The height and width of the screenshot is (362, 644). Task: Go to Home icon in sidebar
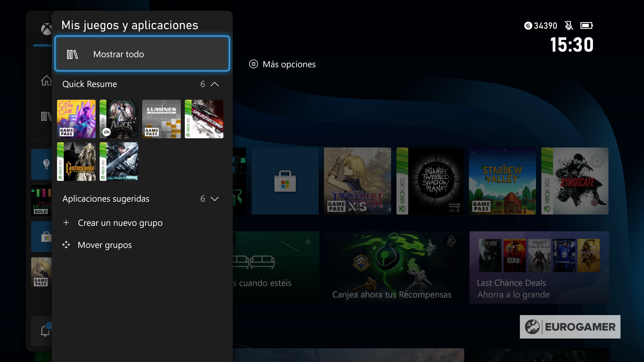coord(46,80)
